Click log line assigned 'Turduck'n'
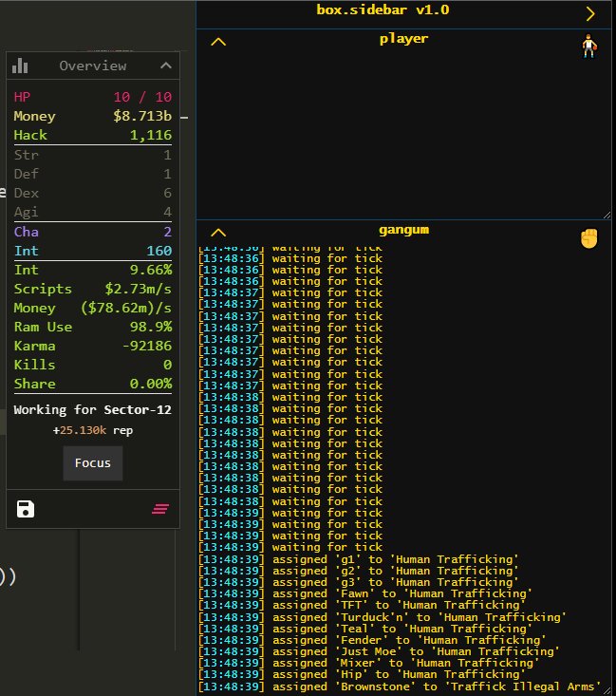Viewport: 616px width, 696px height. [383, 617]
